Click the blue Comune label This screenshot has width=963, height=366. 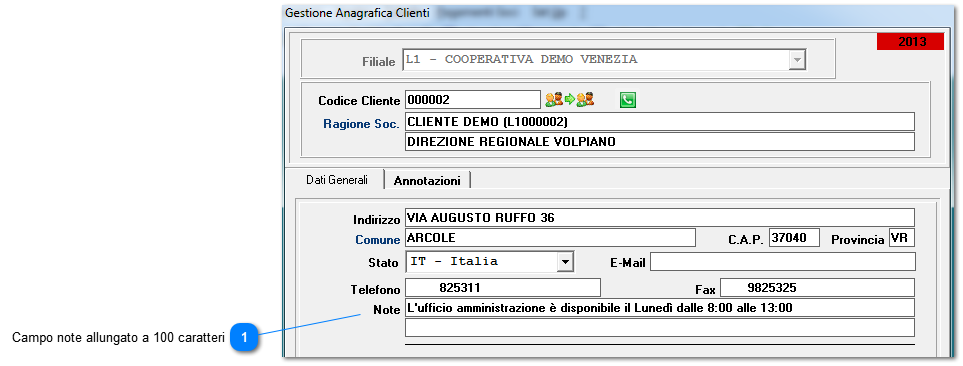tap(378, 239)
